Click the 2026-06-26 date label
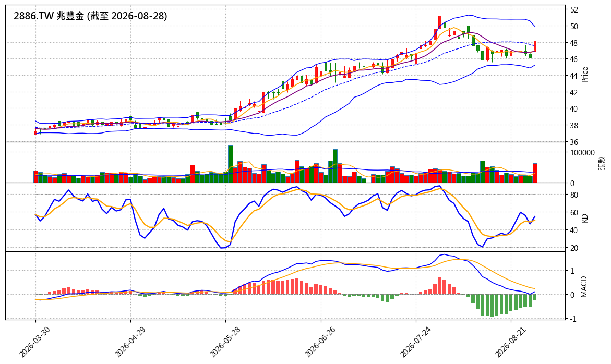 click(319, 342)
